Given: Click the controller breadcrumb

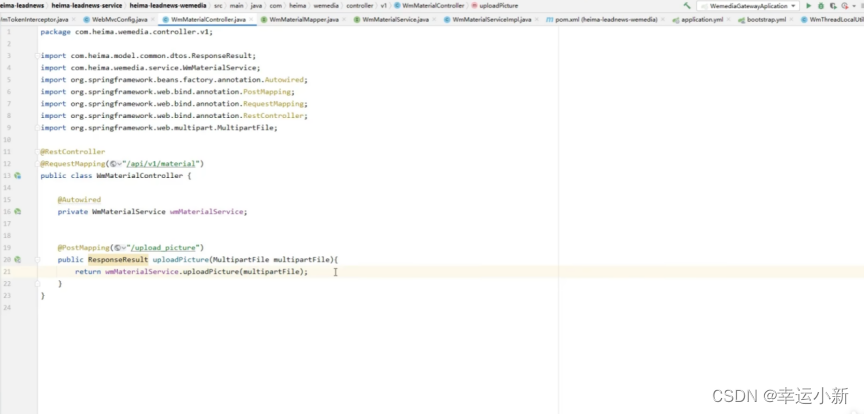Looking at the screenshot, I should pyautogui.click(x=359, y=6).
